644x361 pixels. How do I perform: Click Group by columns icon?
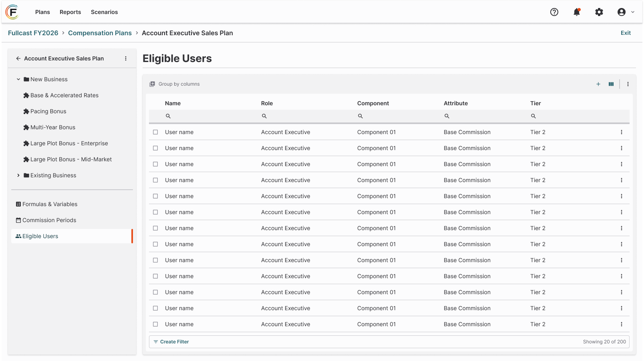click(x=152, y=84)
